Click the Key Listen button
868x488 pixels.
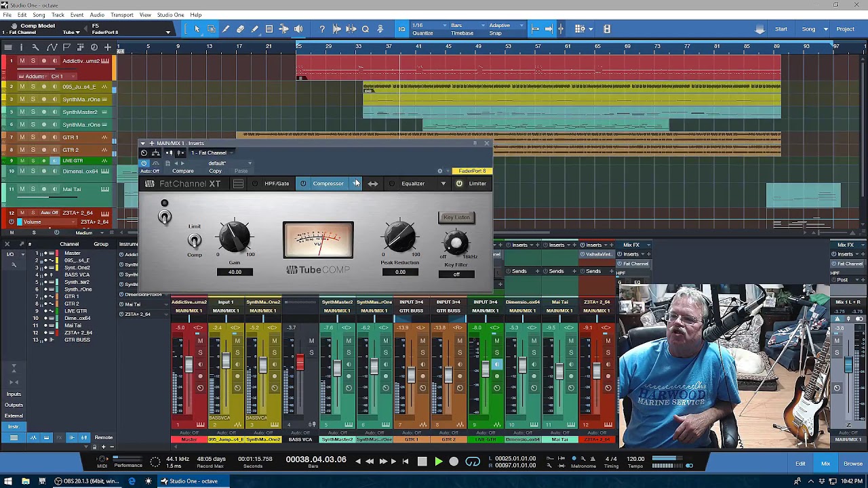click(x=456, y=218)
